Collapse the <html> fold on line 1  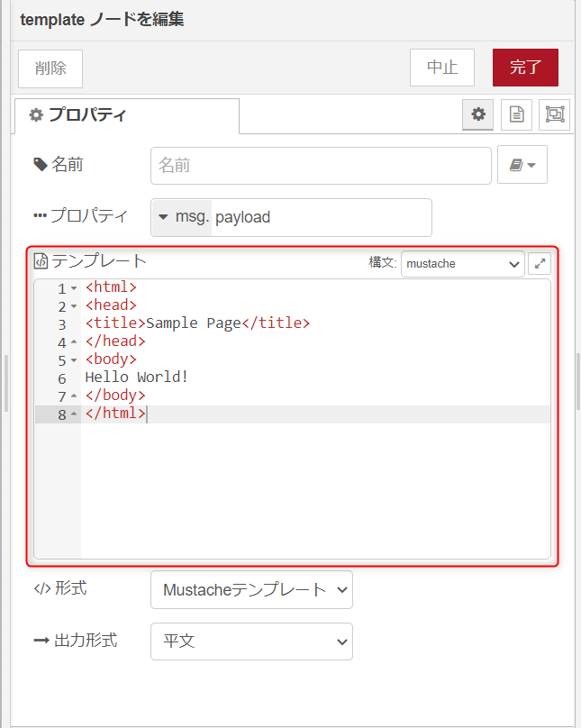tap(74, 288)
